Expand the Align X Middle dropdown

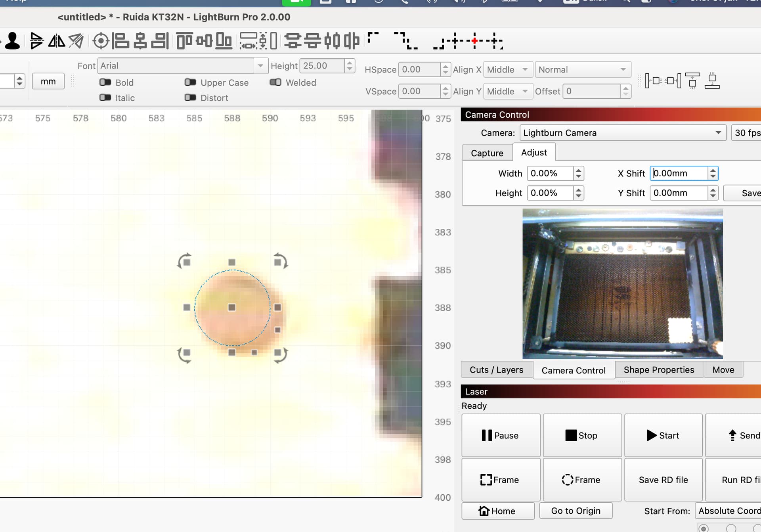508,70
